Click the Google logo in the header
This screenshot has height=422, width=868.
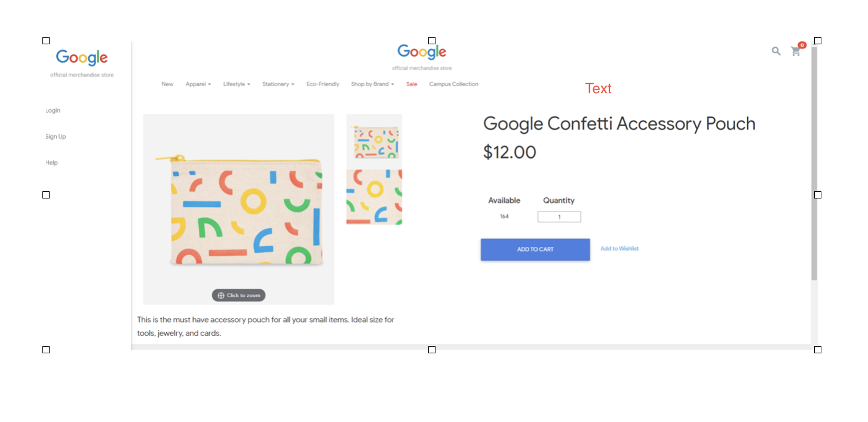pos(421,52)
